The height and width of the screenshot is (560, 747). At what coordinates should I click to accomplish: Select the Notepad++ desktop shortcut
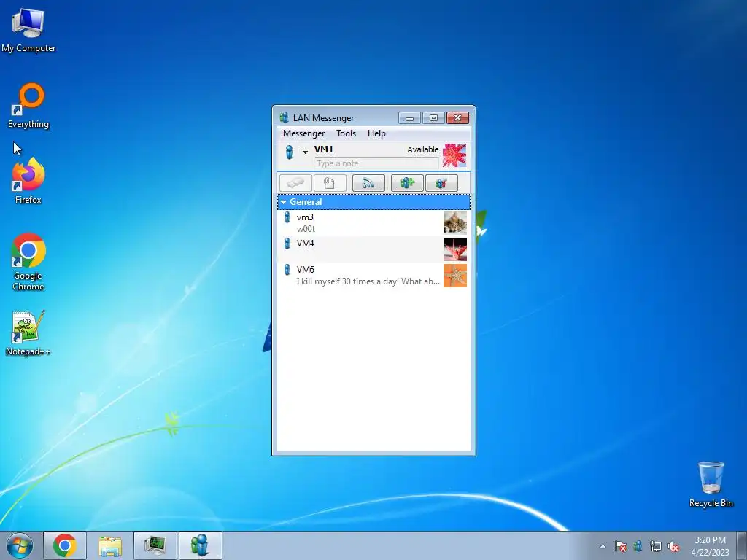28,333
